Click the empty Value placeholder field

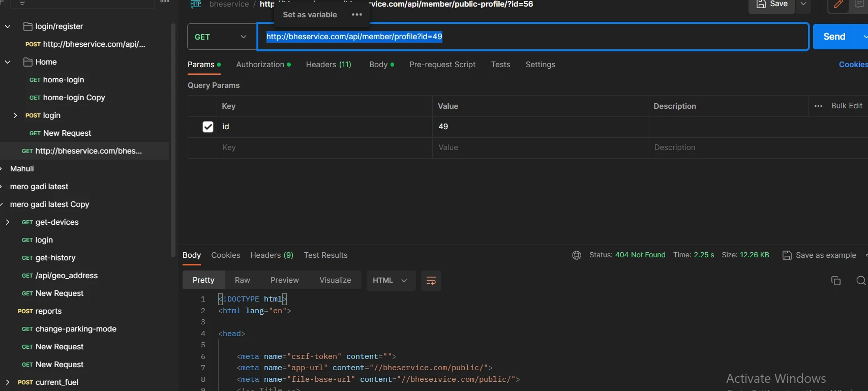(540, 147)
